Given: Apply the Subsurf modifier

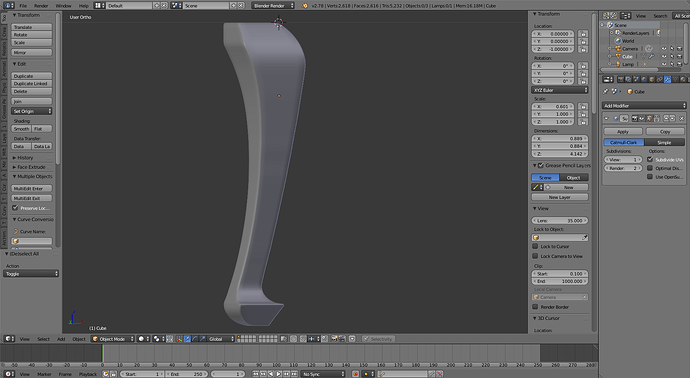Looking at the screenshot, I should tap(623, 132).
